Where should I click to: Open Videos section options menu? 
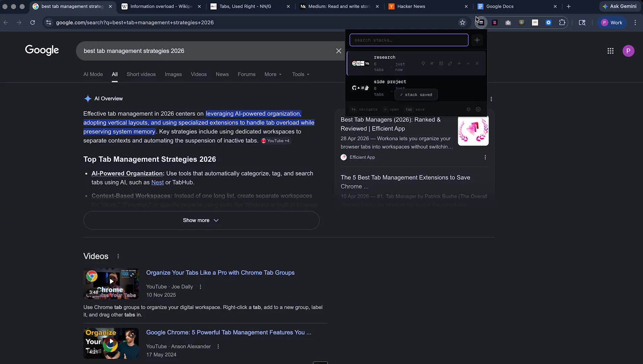click(118, 256)
